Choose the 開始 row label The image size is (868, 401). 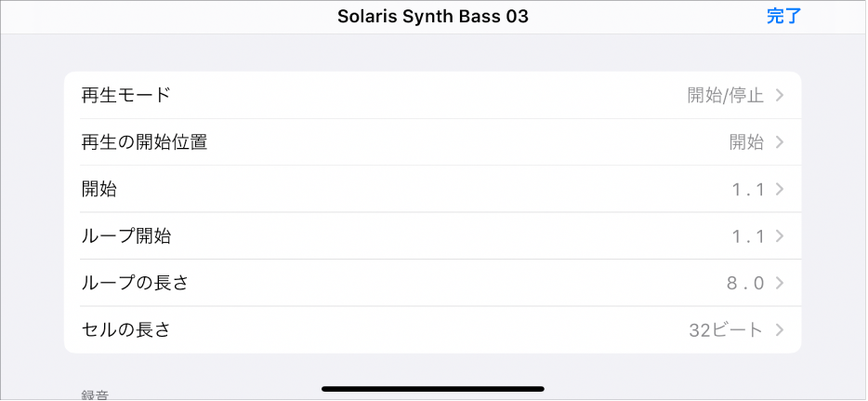(x=99, y=189)
